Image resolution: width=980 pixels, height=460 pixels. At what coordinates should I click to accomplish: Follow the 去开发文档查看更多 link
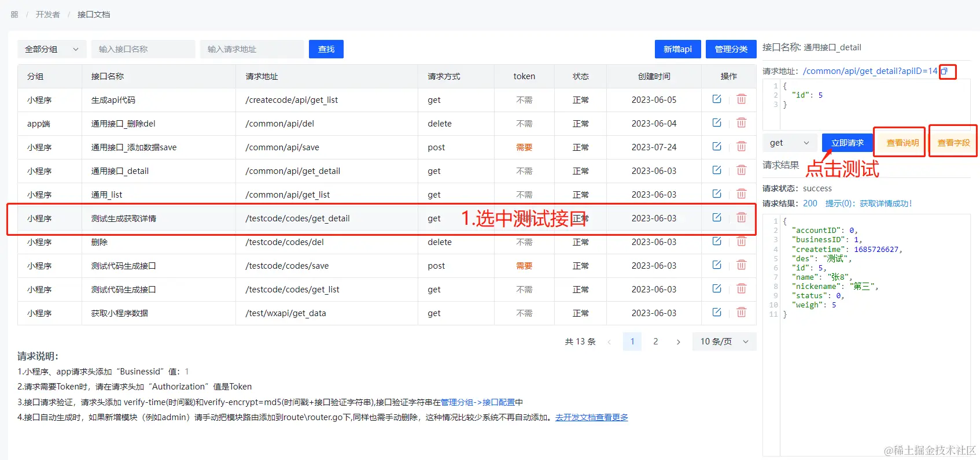pos(592,417)
